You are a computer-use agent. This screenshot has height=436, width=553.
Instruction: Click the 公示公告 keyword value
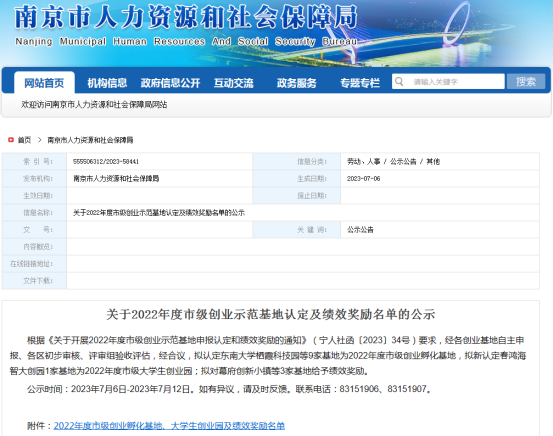tap(360, 230)
